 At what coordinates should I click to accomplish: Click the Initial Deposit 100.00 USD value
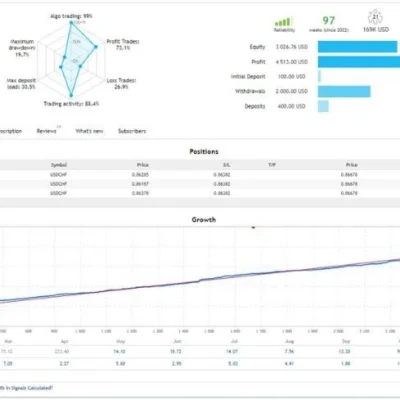tap(292, 77)
